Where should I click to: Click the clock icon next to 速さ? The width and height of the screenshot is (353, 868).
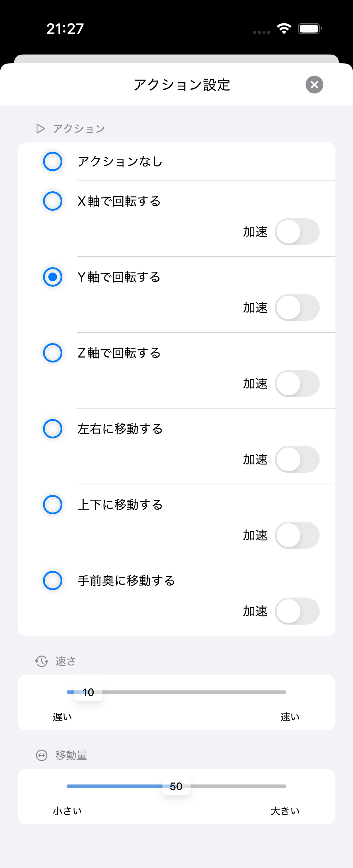42,661
